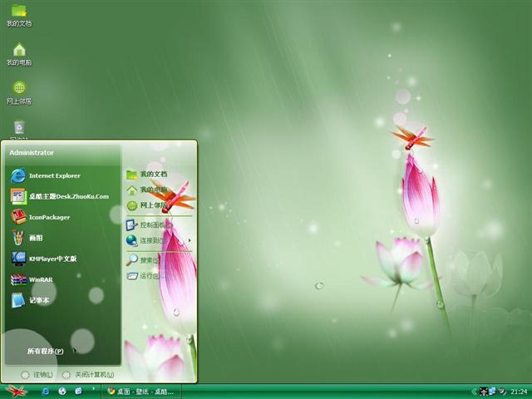Open 我的电脑 desktop icon
The height and width of the screenshot is (399, 532).
pyautogui.click(x=19, y=54)
